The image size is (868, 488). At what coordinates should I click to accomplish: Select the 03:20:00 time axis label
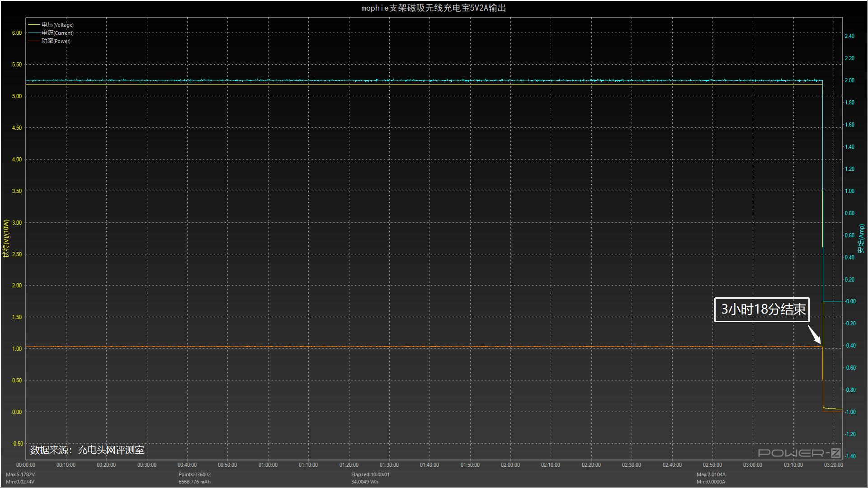(834, 465)
